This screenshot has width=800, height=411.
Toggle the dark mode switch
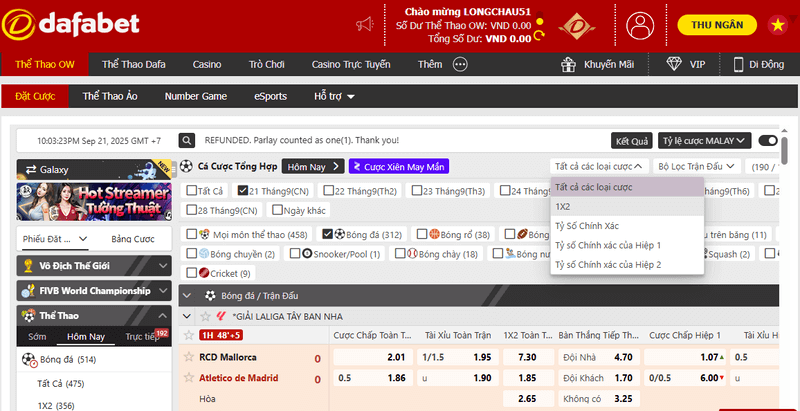pos(767,141)
